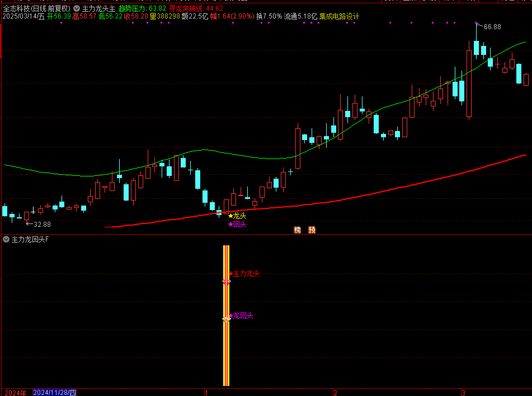The image size is (532, 396).
Task: Click the 2024/11/28 date on the time axis
Action: [x=55, y=392]
